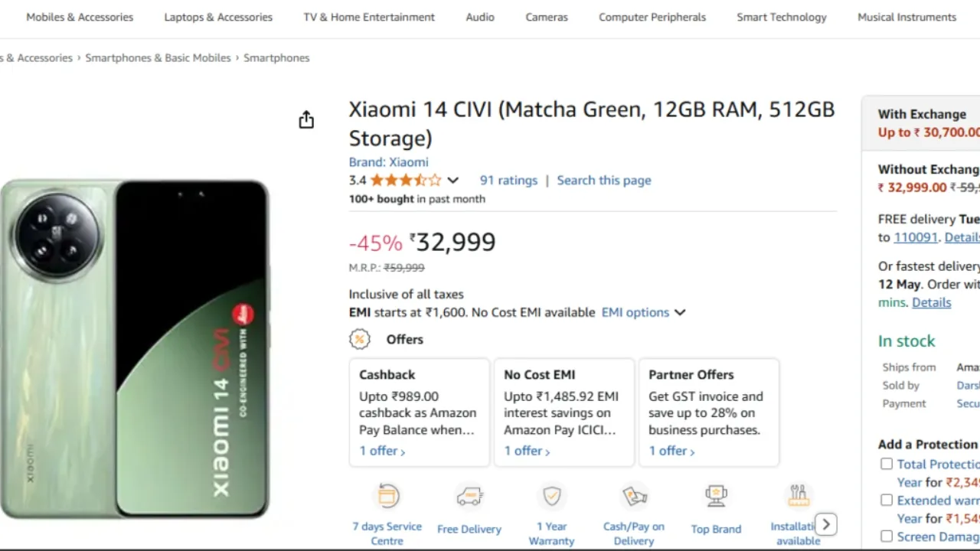Open the Cameras category menu
The height and width of the screenshot is (551, 980).
click(x=547, y=17)
